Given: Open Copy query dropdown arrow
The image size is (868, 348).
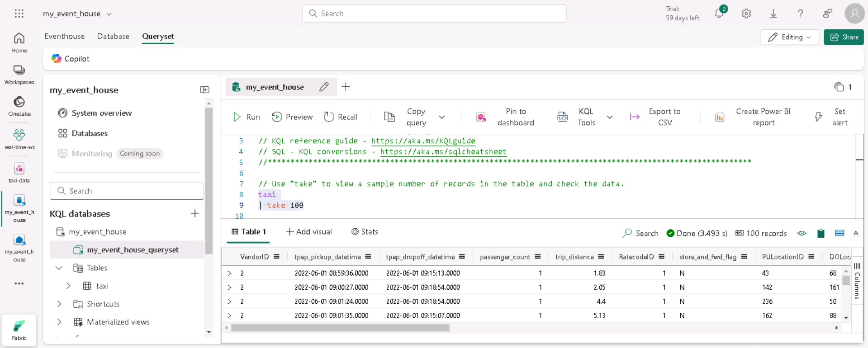Looking at the screenshot, I should [x=442, y=117].
